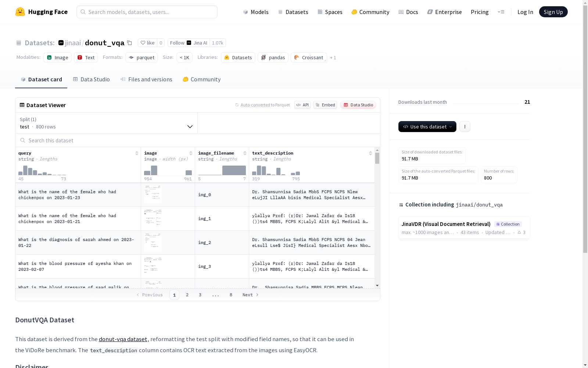Open the more options kebab button
The width and height of the screenshot is (588, 368).
[x=465, y=127]
